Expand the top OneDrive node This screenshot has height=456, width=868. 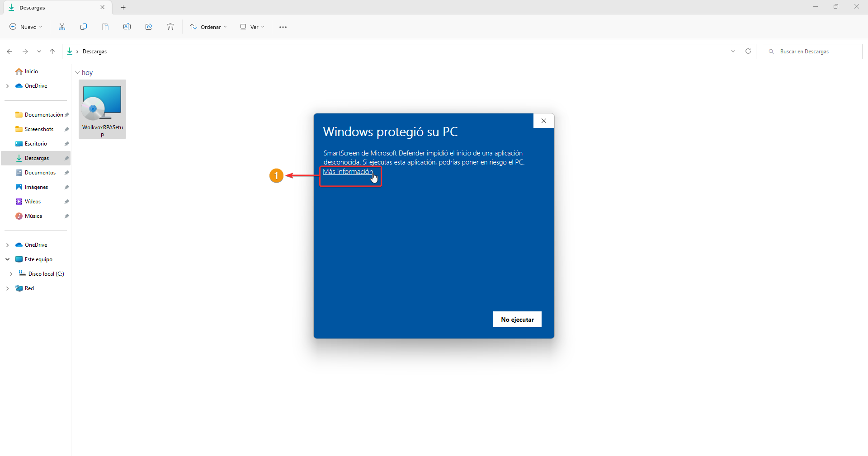coord(7,86)
